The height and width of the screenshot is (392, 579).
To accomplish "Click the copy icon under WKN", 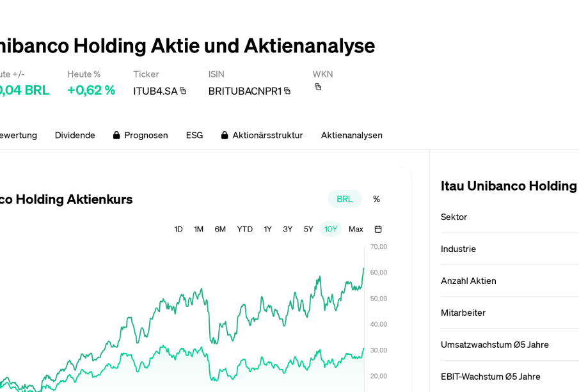I will [x=318, y=87].
